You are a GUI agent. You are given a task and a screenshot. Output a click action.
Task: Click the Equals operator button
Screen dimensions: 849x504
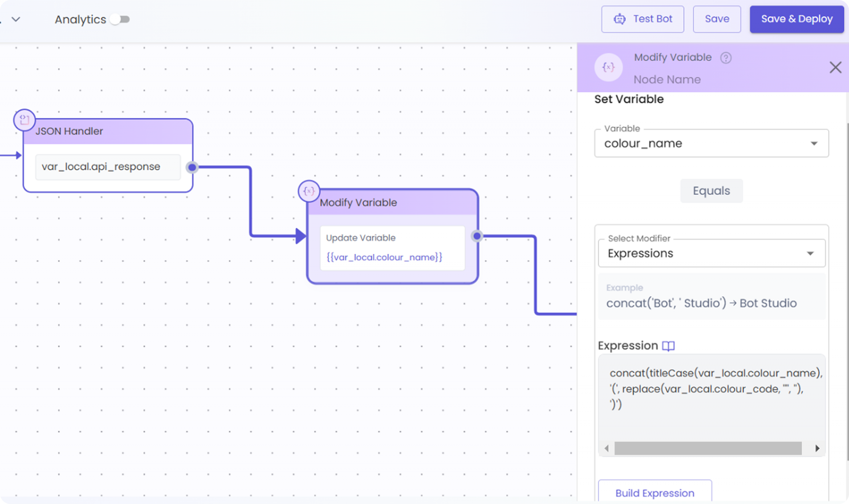pos(711,191)
